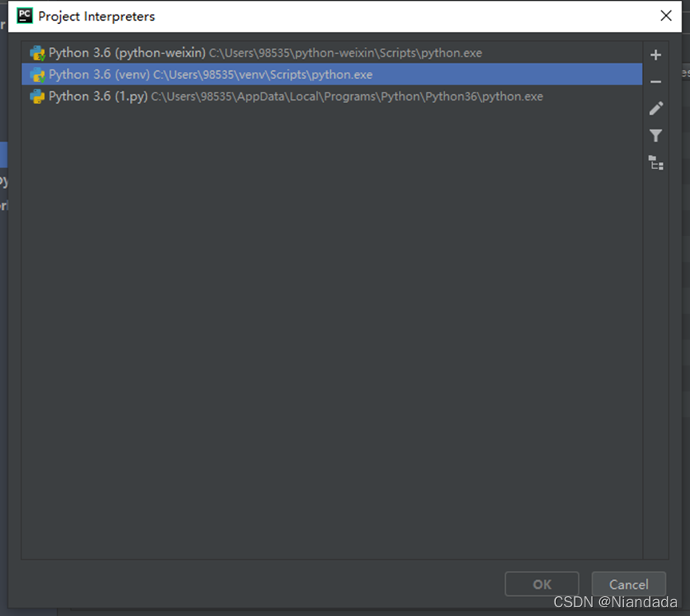Viewport: 690px width, 616px height.
Task: Toggle the virtual environments filter funnel icon
Action: pyautogui.click(x=656, y=136)
